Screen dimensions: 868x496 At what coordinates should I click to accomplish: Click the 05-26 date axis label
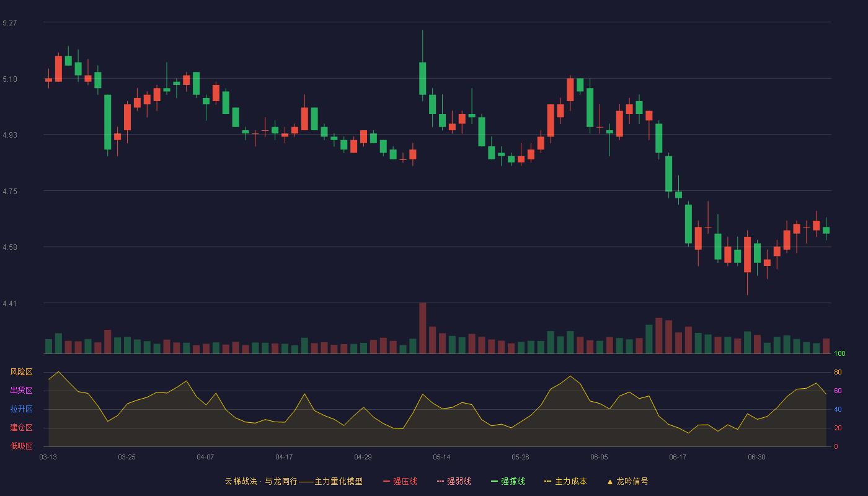point(520,457)
